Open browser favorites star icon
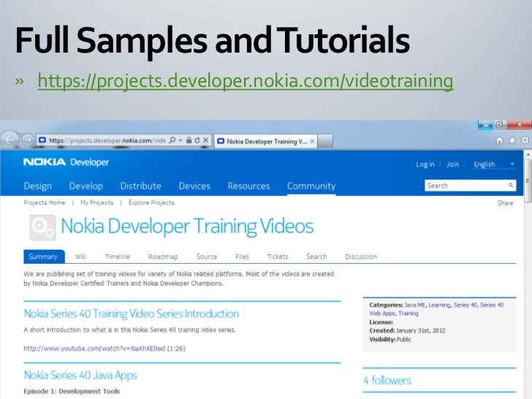This screenshot has height=399, width=532. click(x=512, y=140)
